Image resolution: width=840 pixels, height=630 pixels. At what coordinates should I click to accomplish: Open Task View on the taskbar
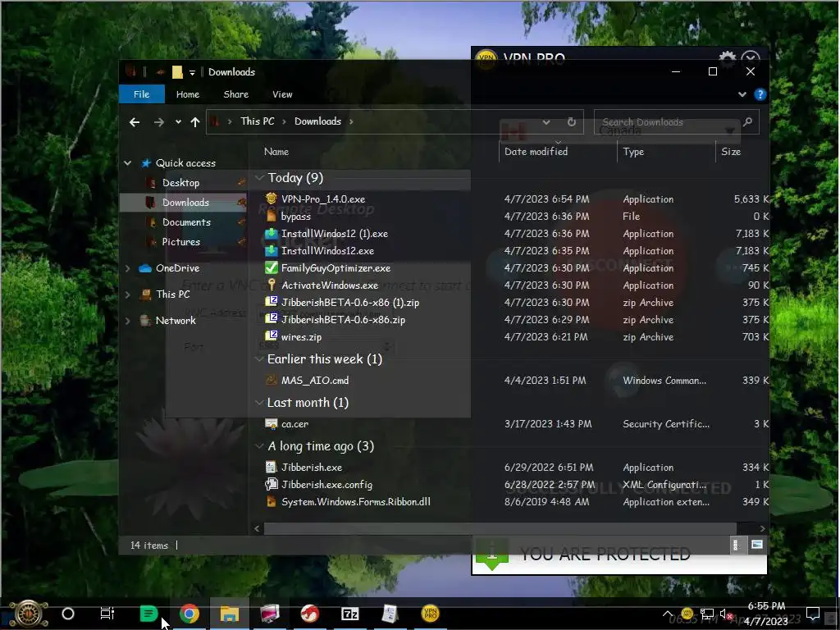[107, 614]
